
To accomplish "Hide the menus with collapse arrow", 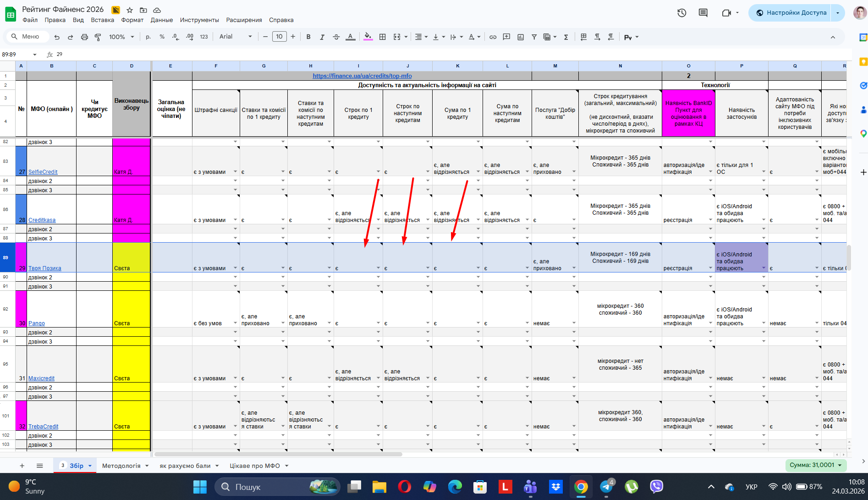I will (833, 37).
